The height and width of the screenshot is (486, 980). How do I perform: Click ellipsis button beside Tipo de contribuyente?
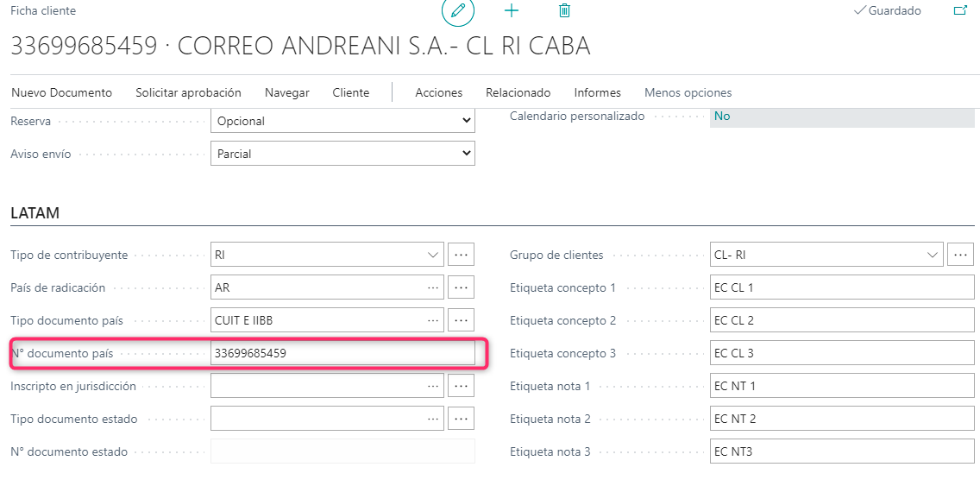tap(462, 256)
